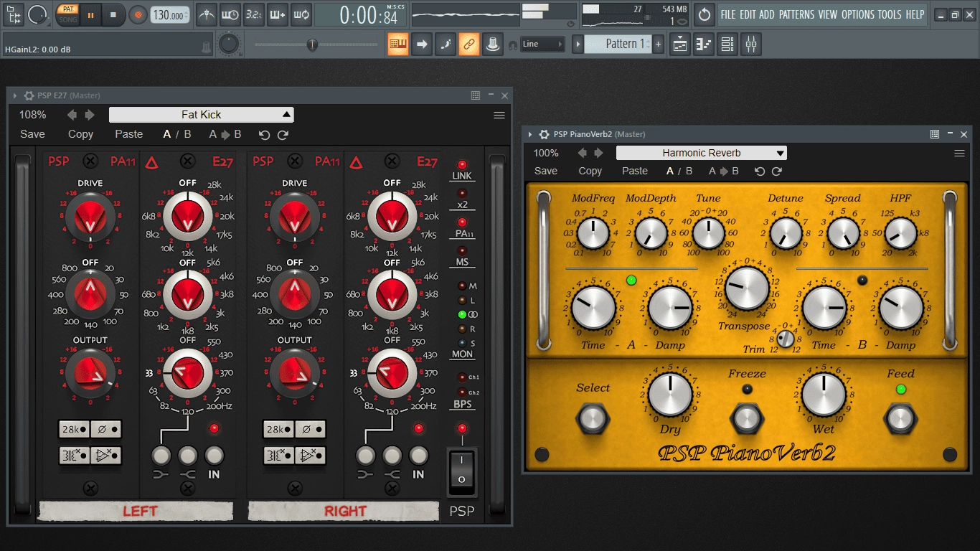Click the redo arrow in PSP E27
Screen dimensions: 980x551
283,135
